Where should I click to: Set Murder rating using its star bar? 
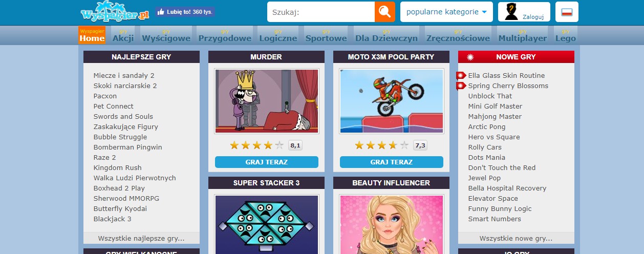(x=257, y=145)
